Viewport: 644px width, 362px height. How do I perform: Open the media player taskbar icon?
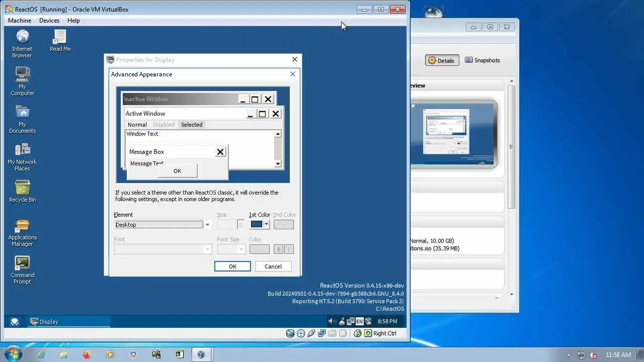click(110, 354)
